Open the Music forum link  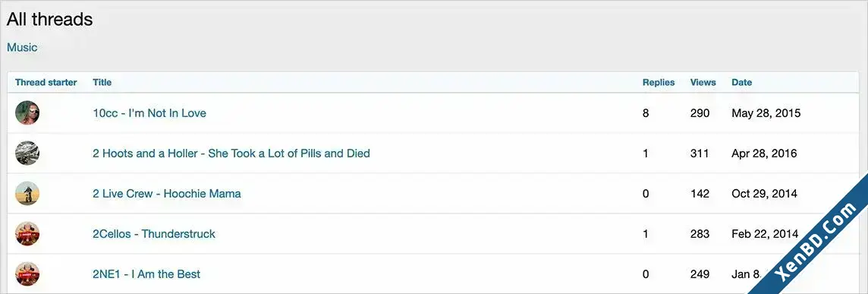click(x=22, y=47)
